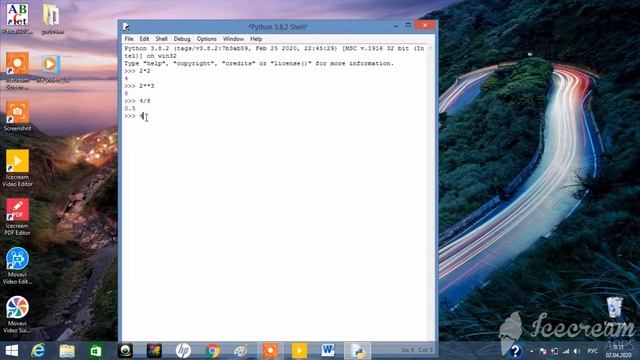The image size is (640, 360).
Task: Switch the РУС input language indicator
Action: click(593, 351)
